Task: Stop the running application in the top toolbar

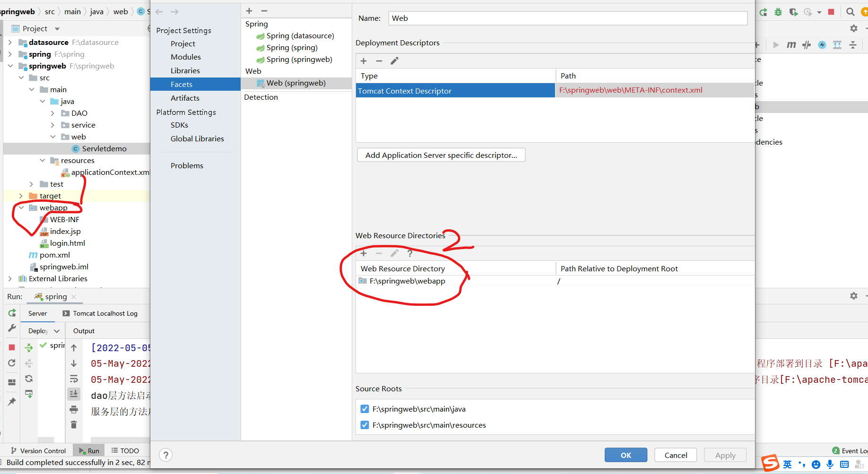Action: point(831,12)
